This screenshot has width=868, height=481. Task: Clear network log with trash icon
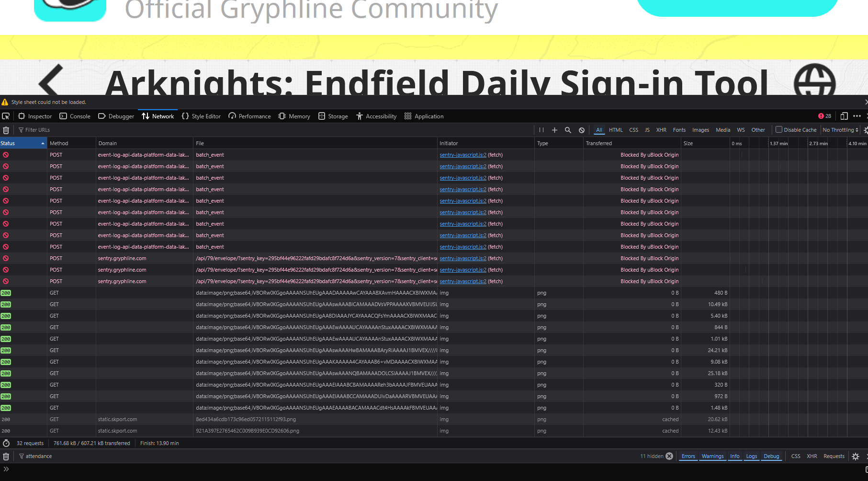6,130
